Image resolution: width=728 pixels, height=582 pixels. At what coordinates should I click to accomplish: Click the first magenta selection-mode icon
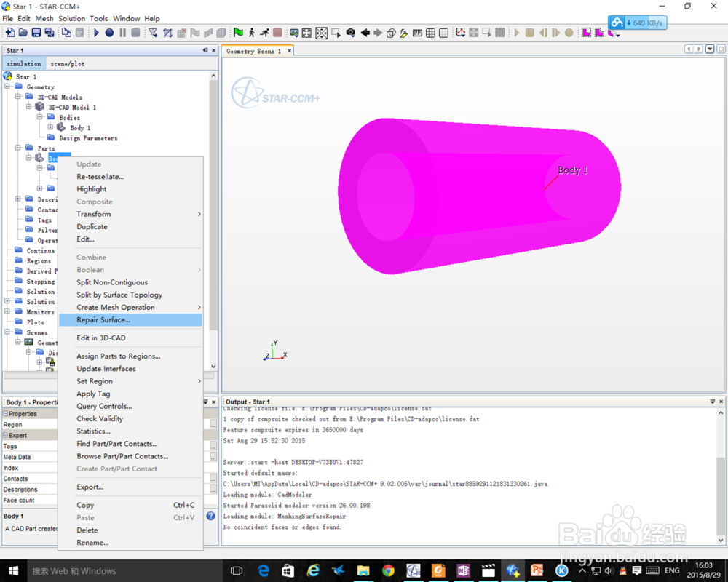587,33
